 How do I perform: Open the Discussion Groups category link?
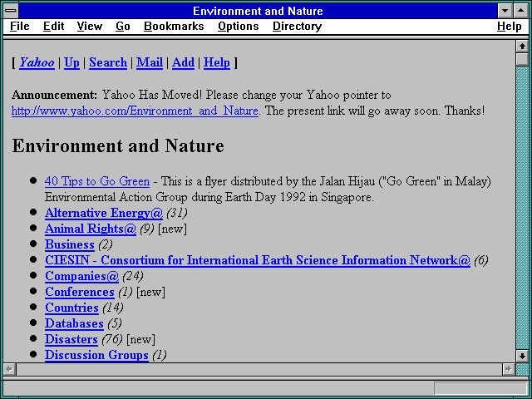coord(96,355)
